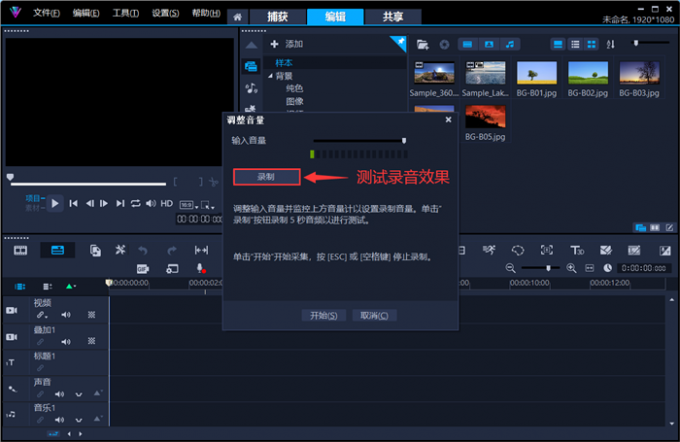This screenshot has height=442, width=680.
Task: Click the sort clips in library icon
Action: [x=611, y=44]
